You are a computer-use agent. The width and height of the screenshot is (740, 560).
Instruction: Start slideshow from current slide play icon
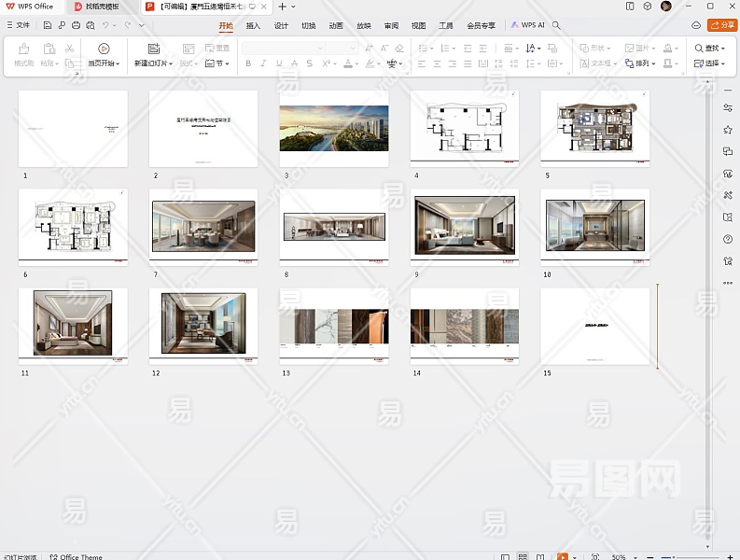pyautogui.click(x=104, y=49)
